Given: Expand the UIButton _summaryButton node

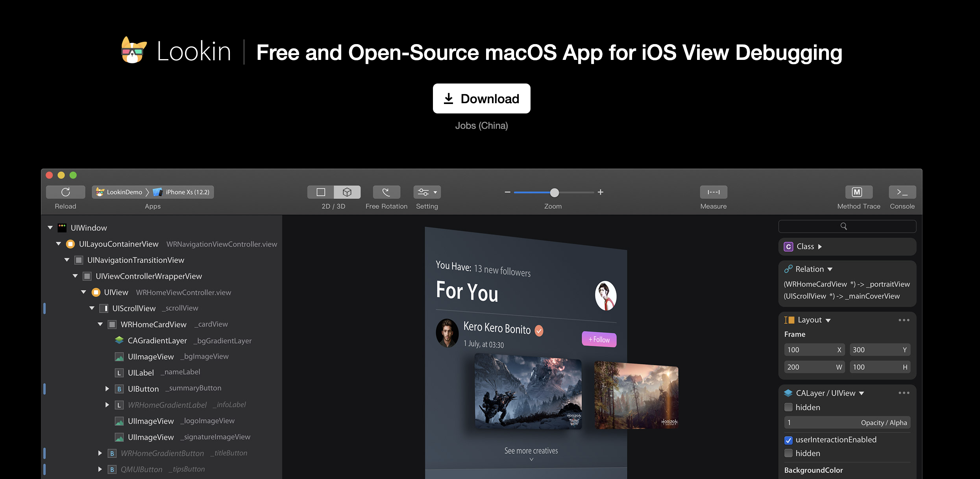Looking at the screenshot, I should coord(107,389).
